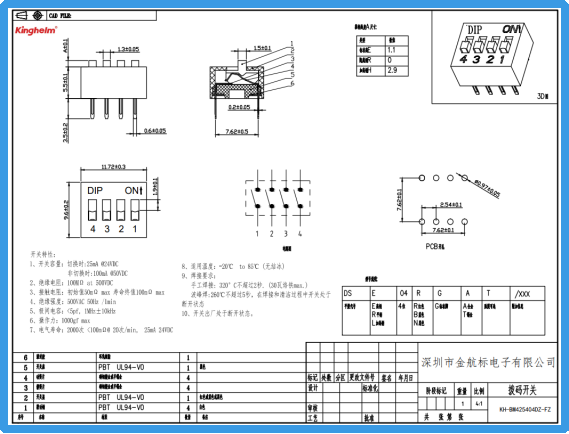Select note '8、适用温度' temperature line

(x=233, y=266)
